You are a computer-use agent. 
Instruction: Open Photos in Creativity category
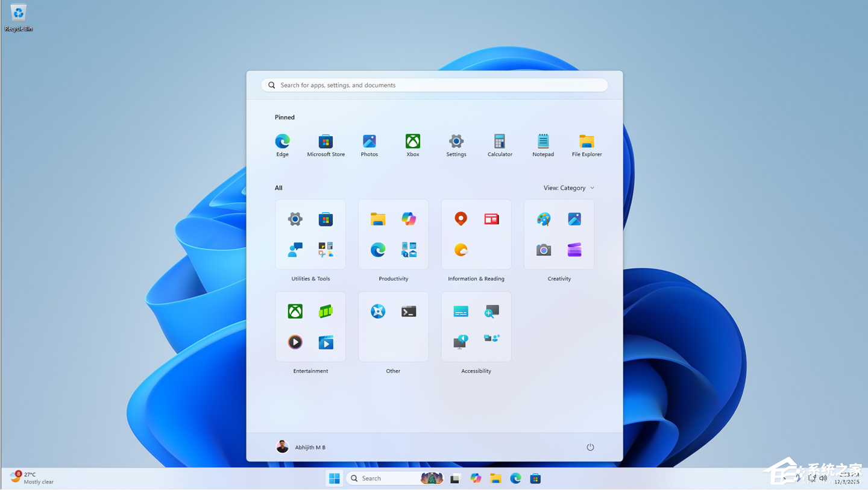tap(574, 219)
